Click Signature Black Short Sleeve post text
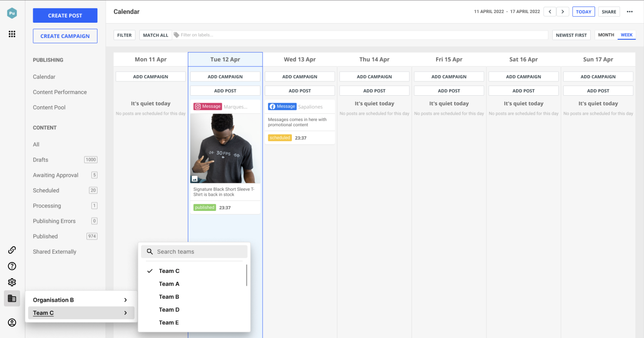This screenshot has height=338, width=644. pos(224,192)
